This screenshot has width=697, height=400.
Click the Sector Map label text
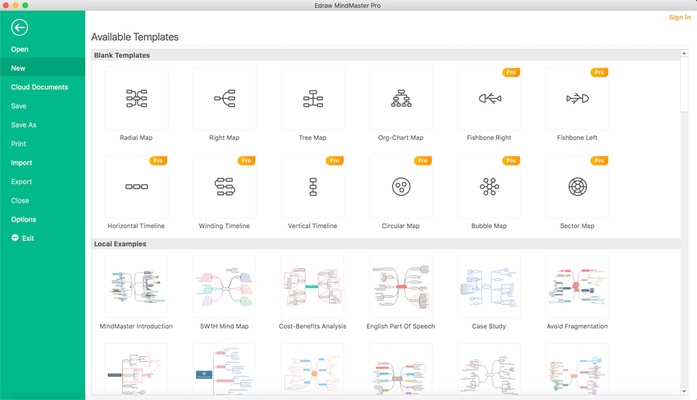coord(577,226)
